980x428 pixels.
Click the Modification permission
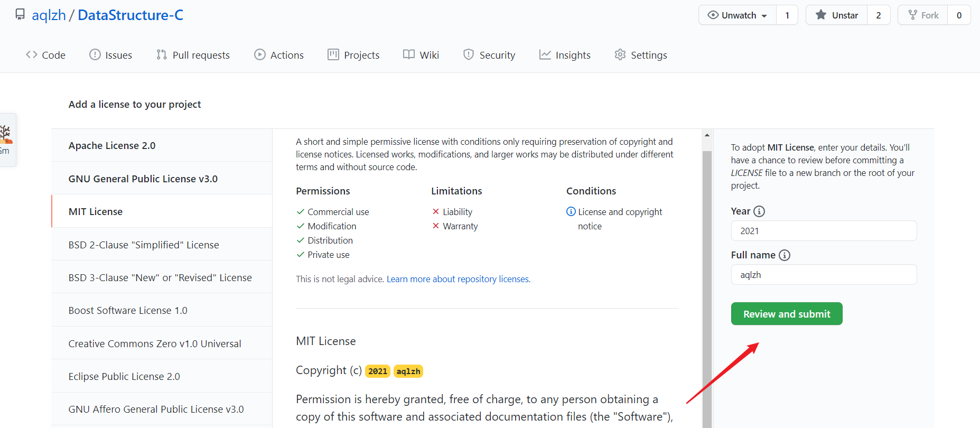(332, 226)
